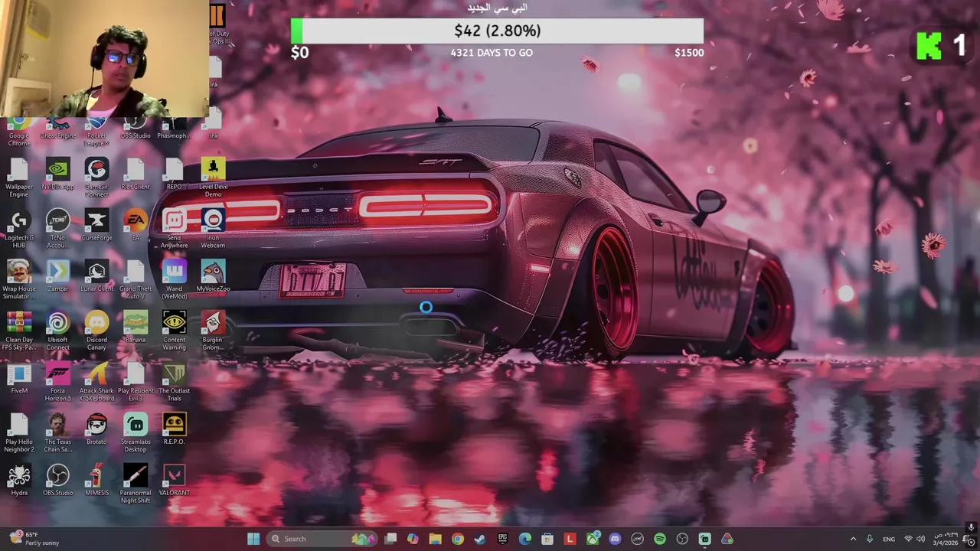980x551 pixels.
Task: Open the Windows Start menu
Action: [x=253, y=539]
